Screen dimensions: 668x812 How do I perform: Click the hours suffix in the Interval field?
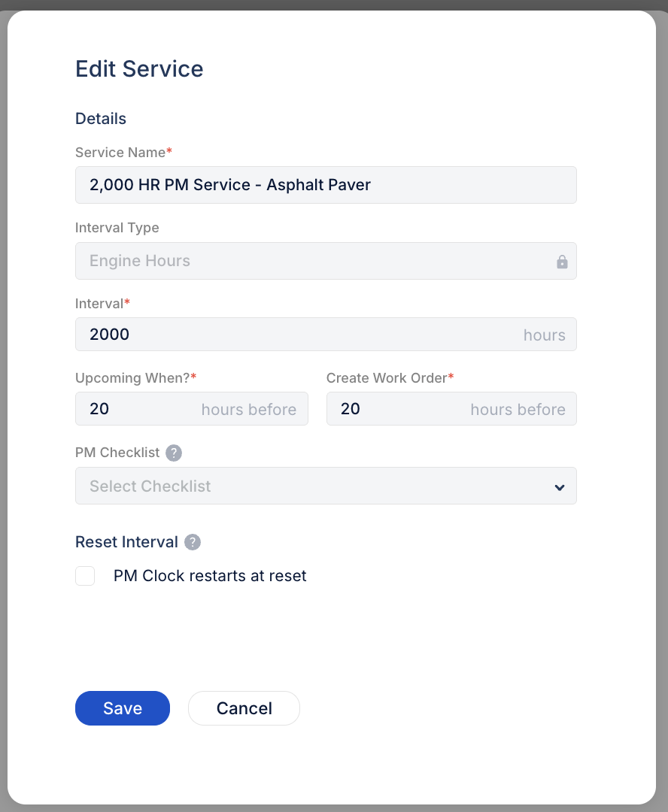pyautogui.click(x=544, y=335)
